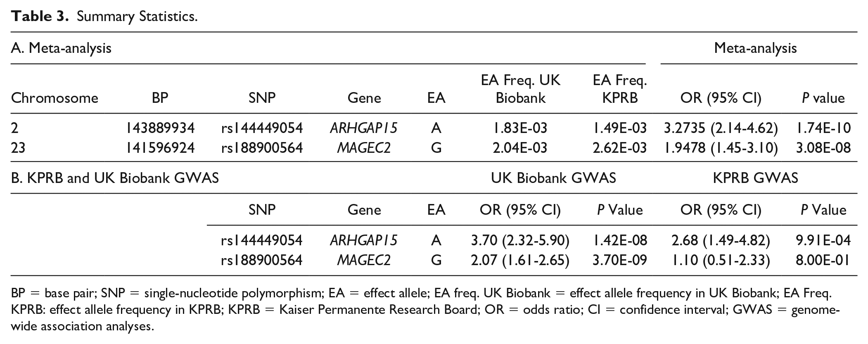Click the EA Freq. UK Biobank header
The height and width of the screenshot is (344, 868).
click(520, 89)
